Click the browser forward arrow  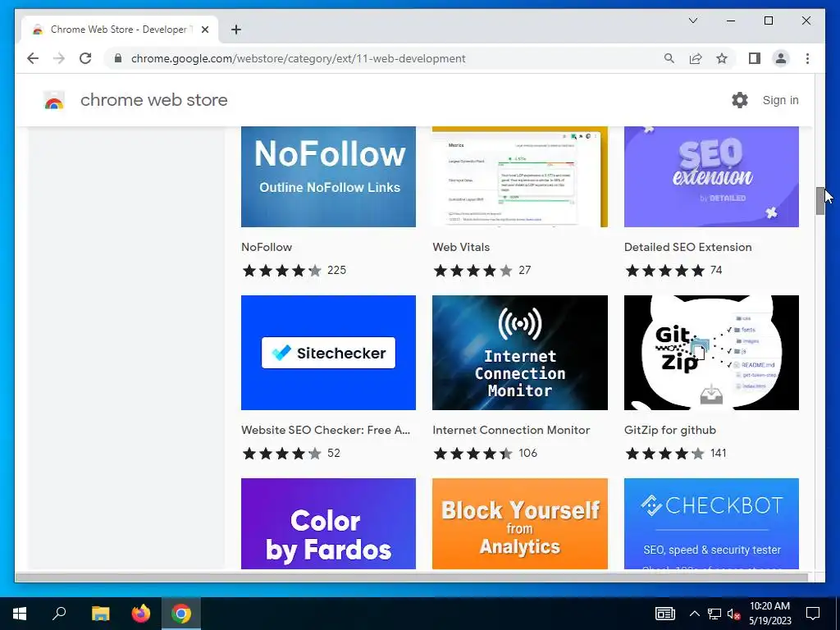pos(59,58)
